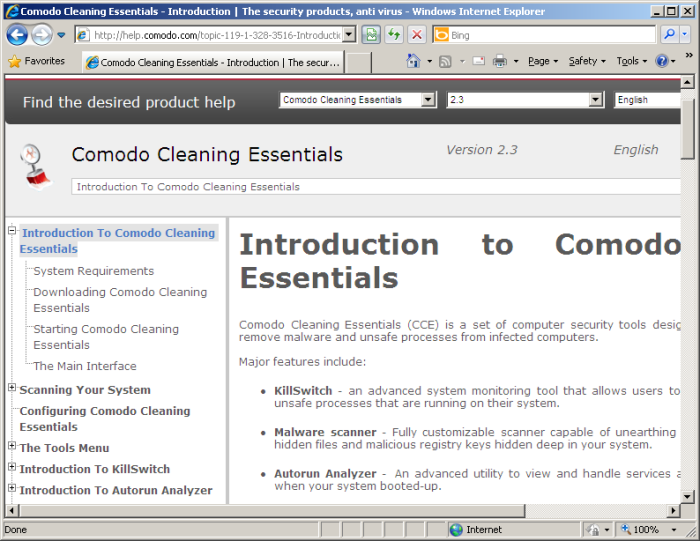The width and height of the screenshot is (700, 541).
Task: Click the Autorun Analyzer feature text
Action: [x=325, y=474]
